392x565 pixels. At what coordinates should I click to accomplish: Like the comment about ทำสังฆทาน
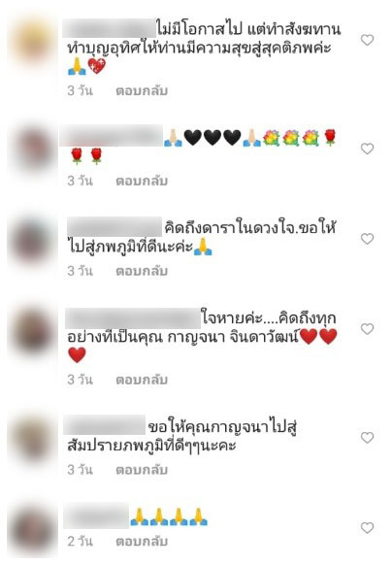click(367, 40)
